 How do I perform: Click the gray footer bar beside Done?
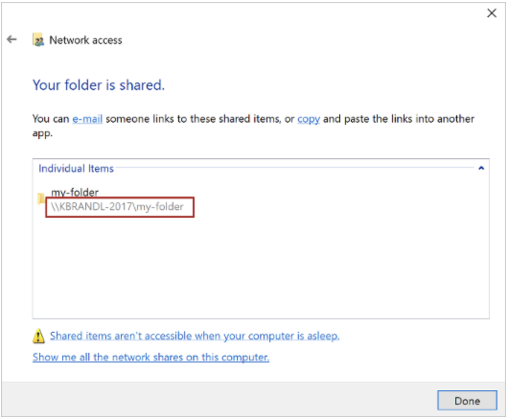(x=216, y=400)
